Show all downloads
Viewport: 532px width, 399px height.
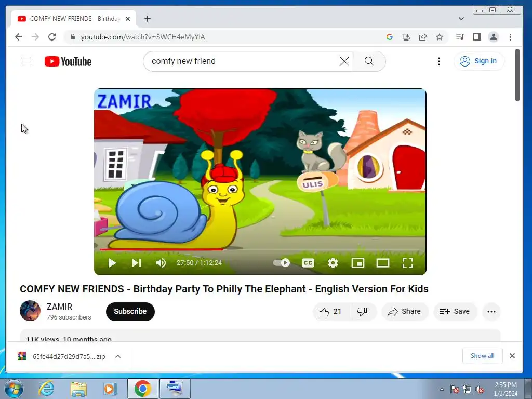coord(482,356)
